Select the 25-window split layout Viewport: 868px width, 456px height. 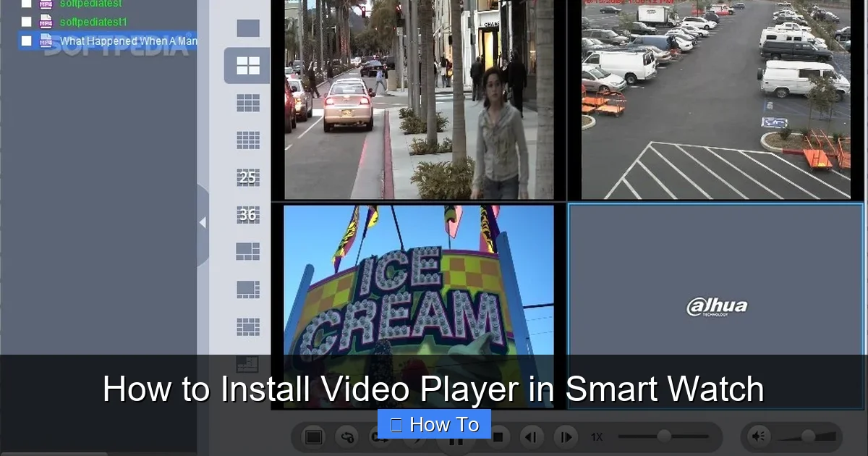tap(248, 176)
